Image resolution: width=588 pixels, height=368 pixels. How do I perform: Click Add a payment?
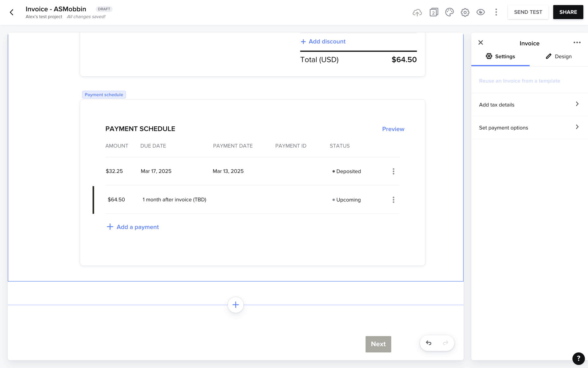pos(133,227)
